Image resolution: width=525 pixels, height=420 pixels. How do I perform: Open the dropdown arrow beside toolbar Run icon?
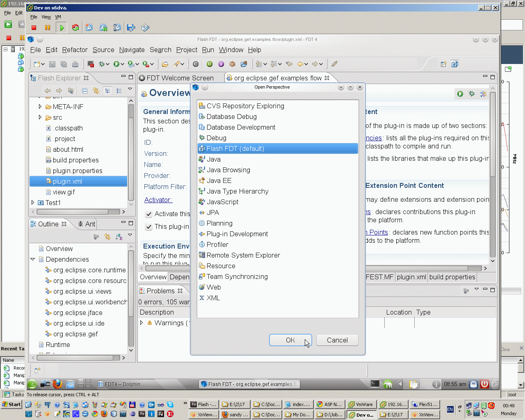coord(122,64)
